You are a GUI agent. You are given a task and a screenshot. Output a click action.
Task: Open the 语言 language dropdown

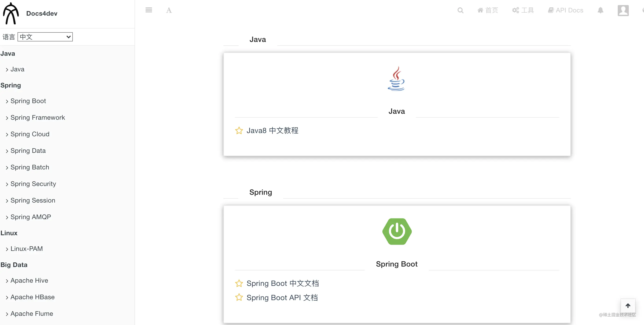[x=45, y=37]
